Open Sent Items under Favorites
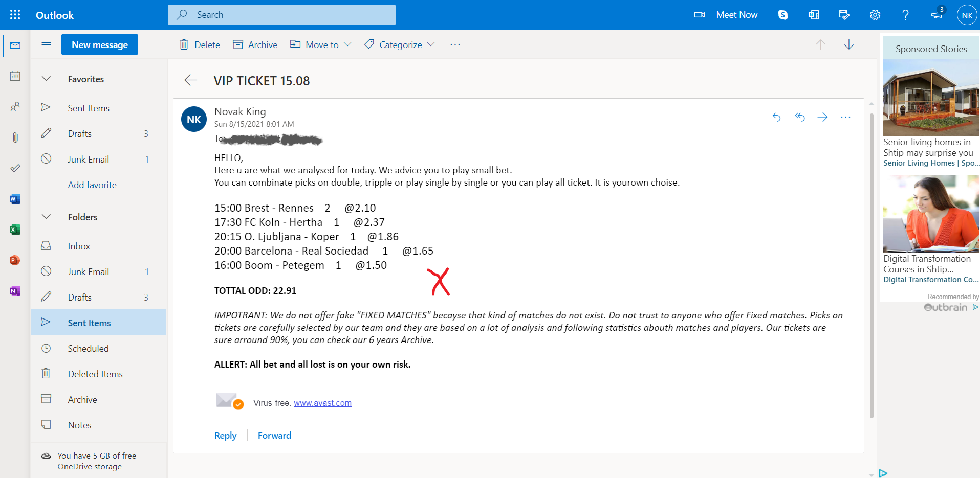 (98, 108)
